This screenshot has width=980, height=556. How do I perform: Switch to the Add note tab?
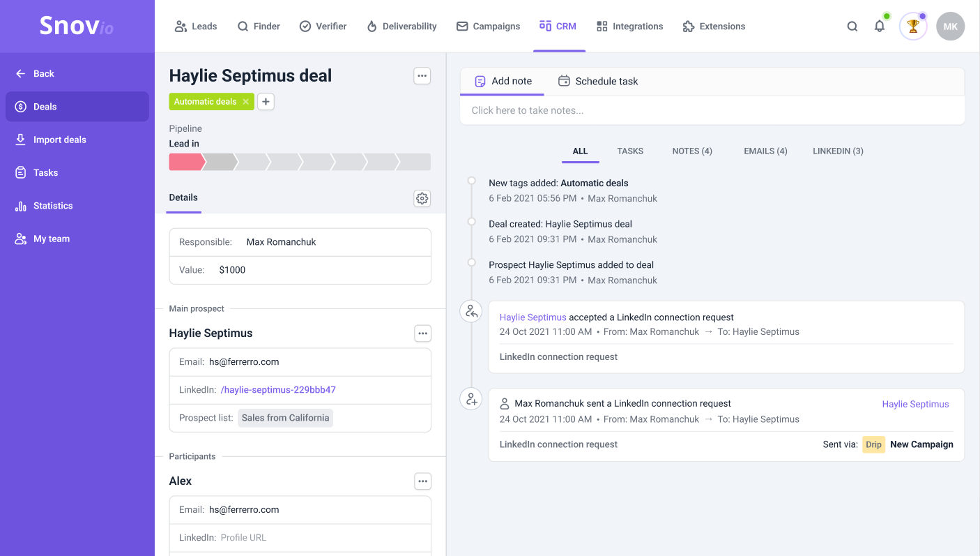(x=503, y=81)
